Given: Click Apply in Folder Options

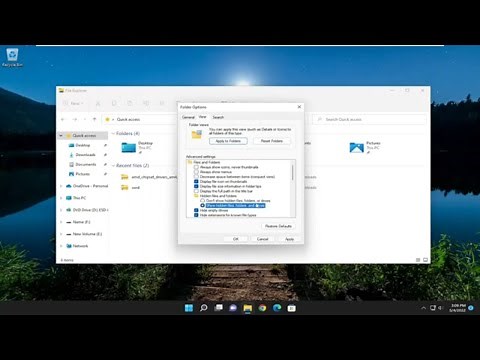Looking at the screenshot, I should click(x=289, y=239).
